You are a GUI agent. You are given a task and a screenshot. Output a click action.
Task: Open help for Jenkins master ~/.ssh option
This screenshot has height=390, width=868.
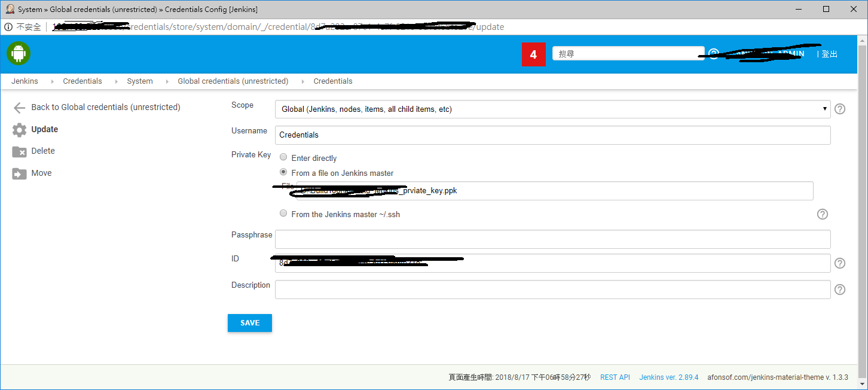pyautogui.click(x=823, y=214)
